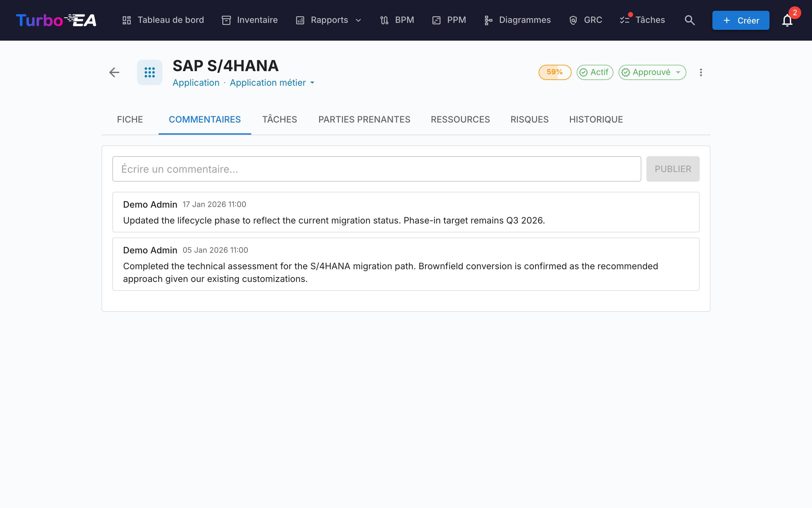Click the Tableau de bord grid icon
The image size is (812, 508).
127,20
